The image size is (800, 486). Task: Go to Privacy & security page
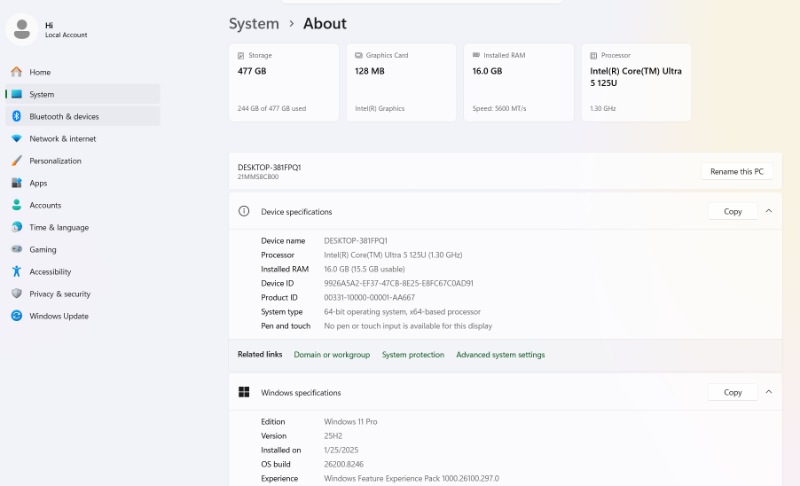click(x=60, y=294)
